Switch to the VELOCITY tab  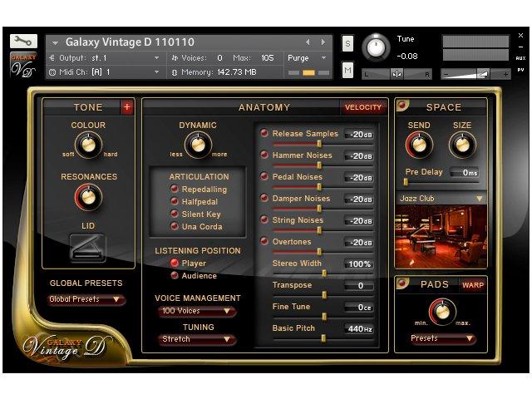point(363,107)
